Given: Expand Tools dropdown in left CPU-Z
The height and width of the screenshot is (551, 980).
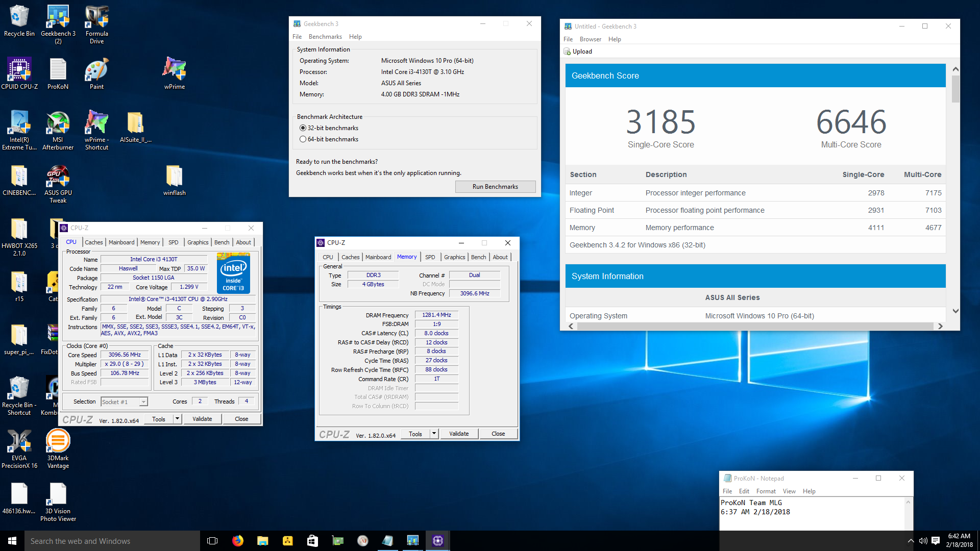Looking at the screenshot, I should [x=177, y=419].
